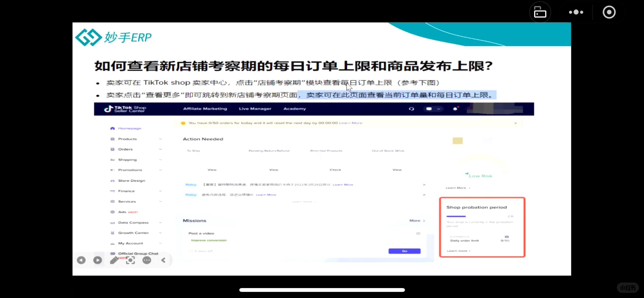Click the home indicator bar at bottom
Screen dimensions: 644x298
(x=322, y=290)
